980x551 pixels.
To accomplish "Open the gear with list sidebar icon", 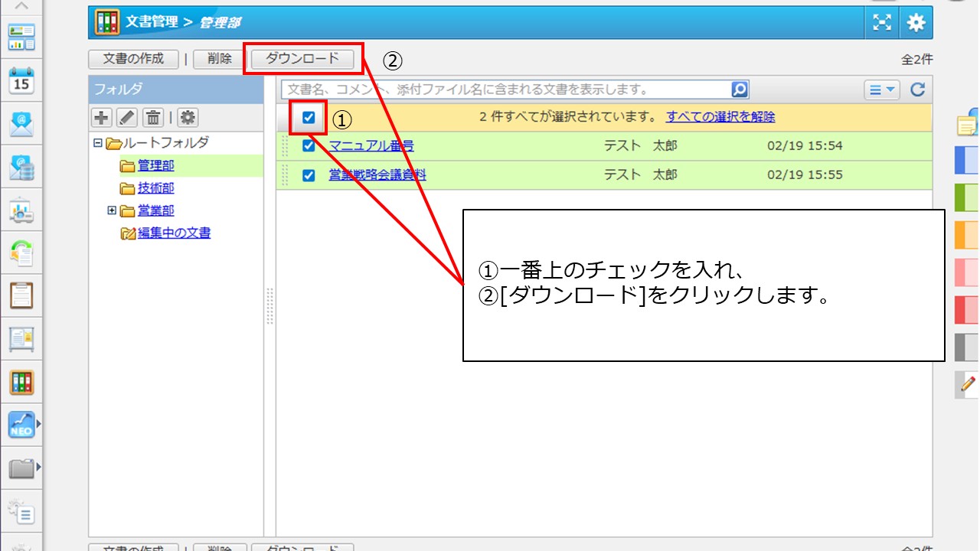I will click(21, 511).
